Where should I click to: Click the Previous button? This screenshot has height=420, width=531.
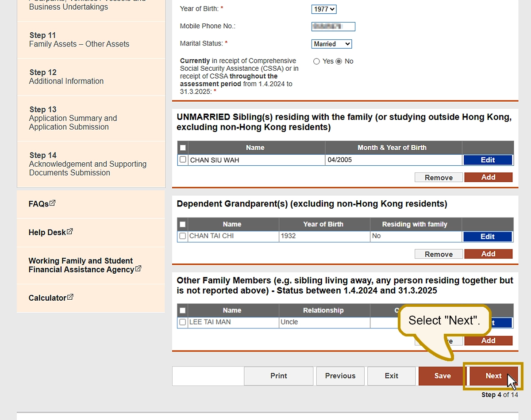[x=340, y=376]
